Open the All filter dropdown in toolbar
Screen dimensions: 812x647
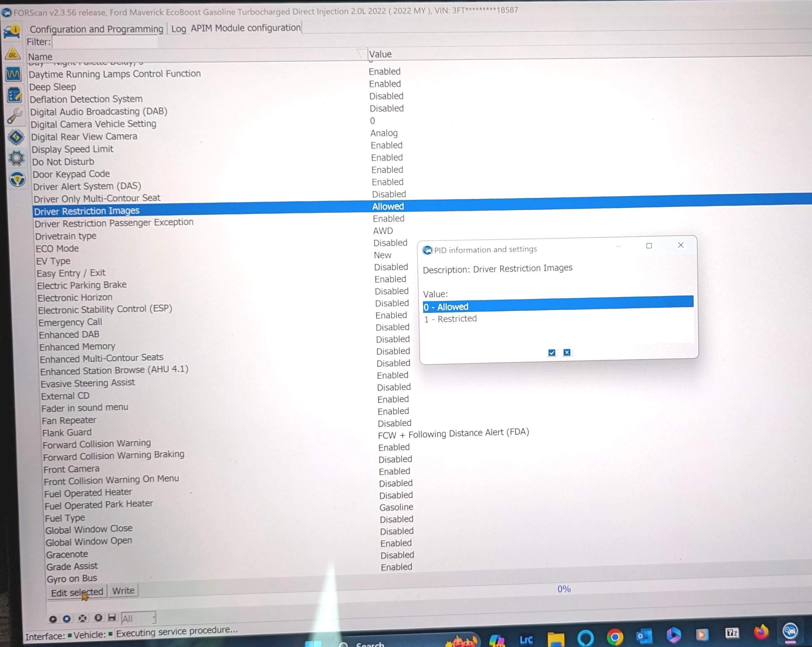(138, 618)
